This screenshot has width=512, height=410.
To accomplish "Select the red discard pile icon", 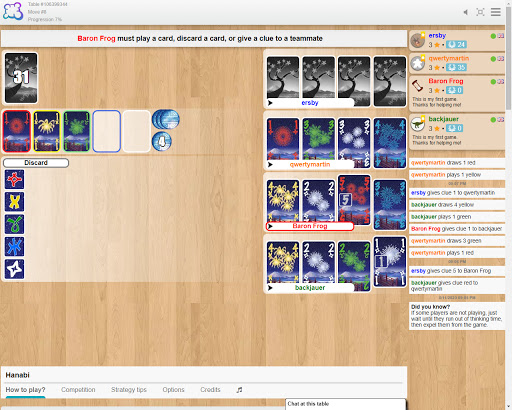I will [14, 180].
